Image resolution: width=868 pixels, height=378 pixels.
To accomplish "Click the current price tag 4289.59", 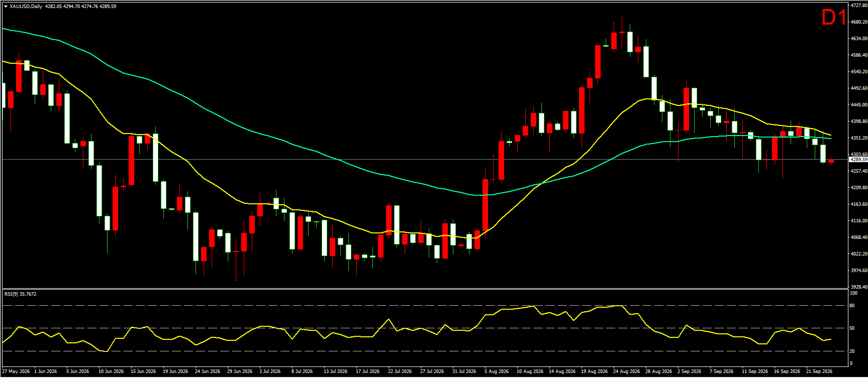I will 858,160.
